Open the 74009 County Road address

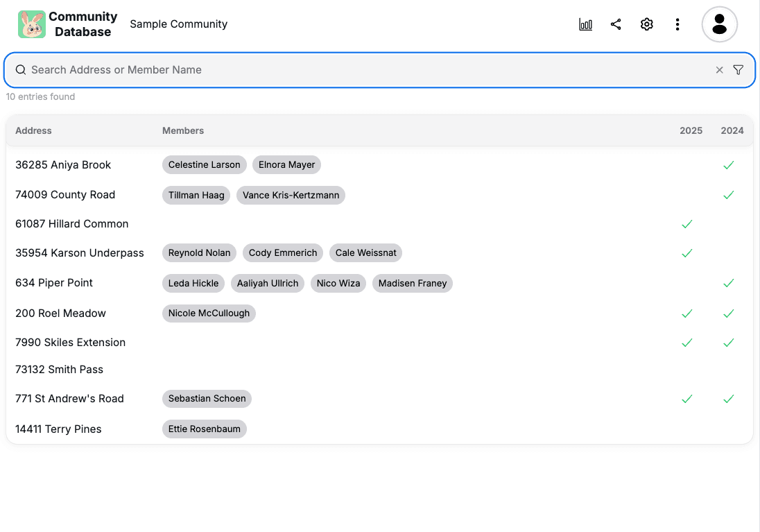pyautogui.click(x=65, y=194)
